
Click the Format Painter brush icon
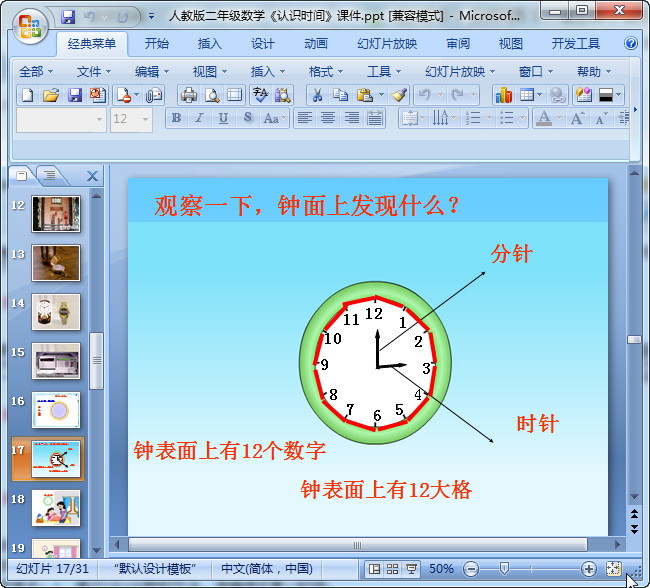click(400, 95)
